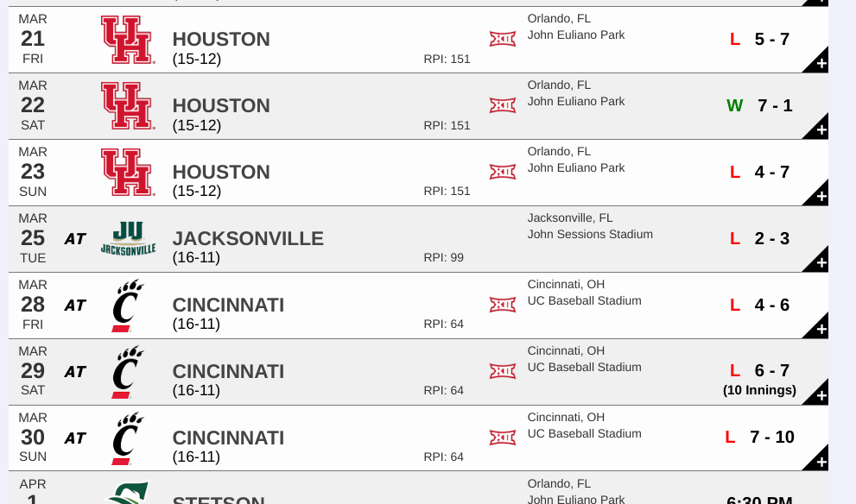The width and height of the screenshot is (856, 504).
Task: Open CINCINNATI team link on Mar 29
Action: (228, 371)
